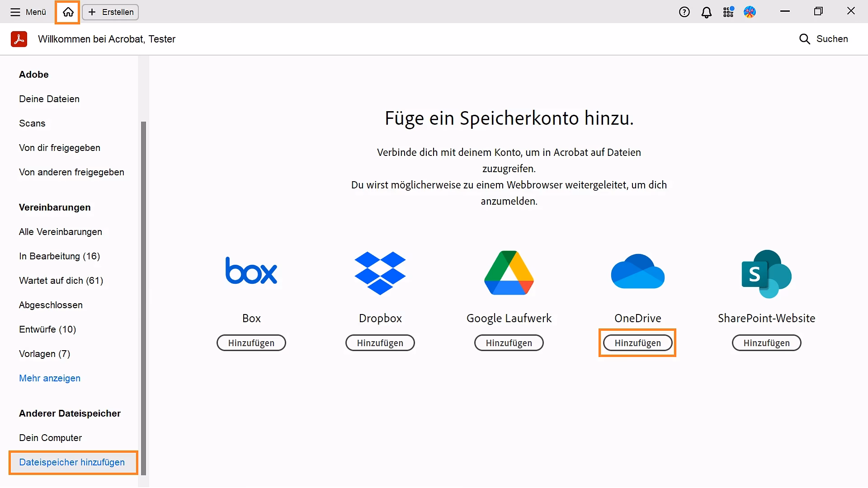The height and width of the screenshot is (488, 868).
Task: Click Hinzufügen under Dropbox
Action: click(x=380, y=343)
